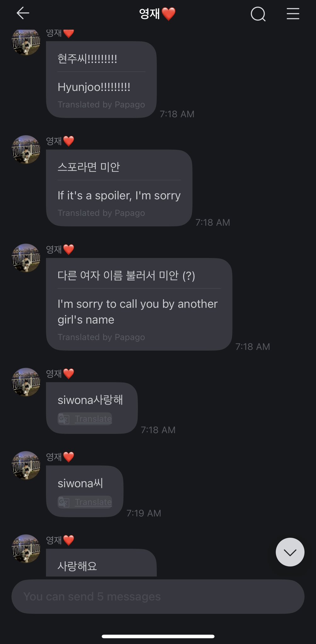Tap the home indicator bar

pyautogui.click(x=158, y=636)
